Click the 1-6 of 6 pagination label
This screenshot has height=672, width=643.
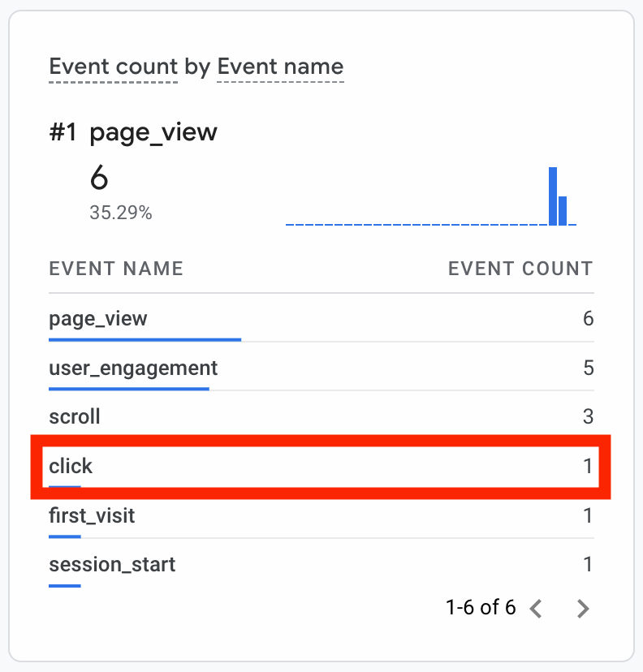click(481, 608)
